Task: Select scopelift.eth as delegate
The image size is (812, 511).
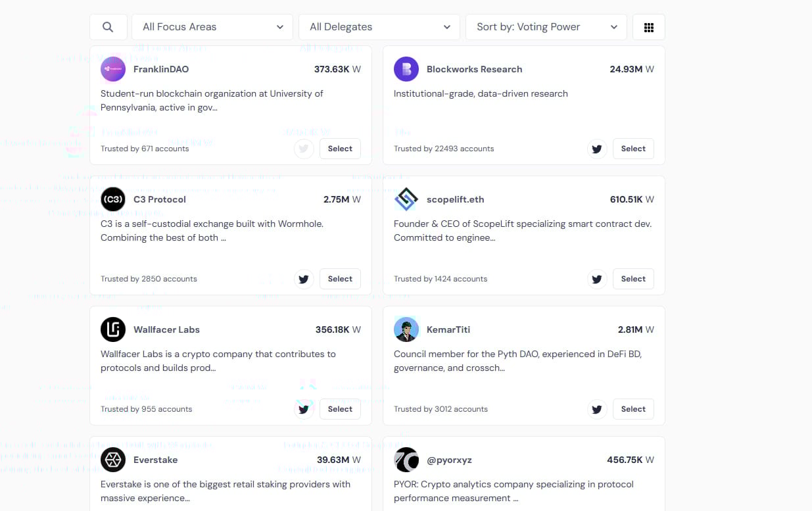Action: pyautogui.click(x=633, y=279)
